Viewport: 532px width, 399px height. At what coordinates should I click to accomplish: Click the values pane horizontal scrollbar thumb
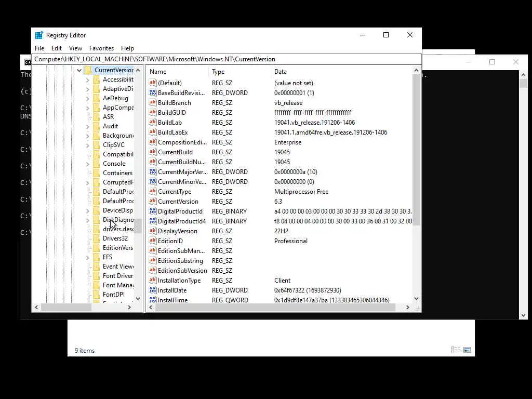pyautogui.click(x=275, y=308)
